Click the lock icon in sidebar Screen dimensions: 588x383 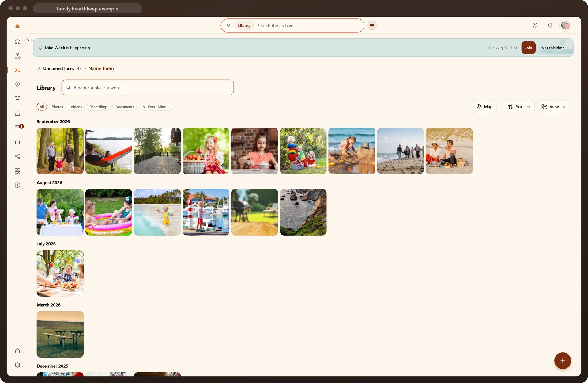[x=17, y=351]
